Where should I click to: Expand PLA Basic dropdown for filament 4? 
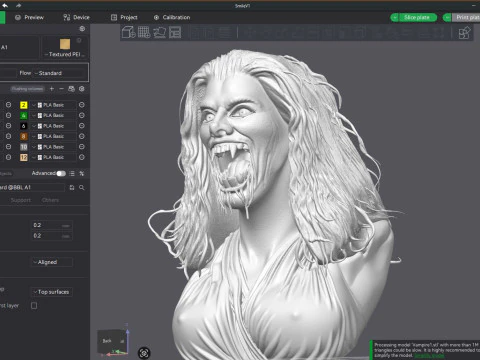click(x=53, y=115)
